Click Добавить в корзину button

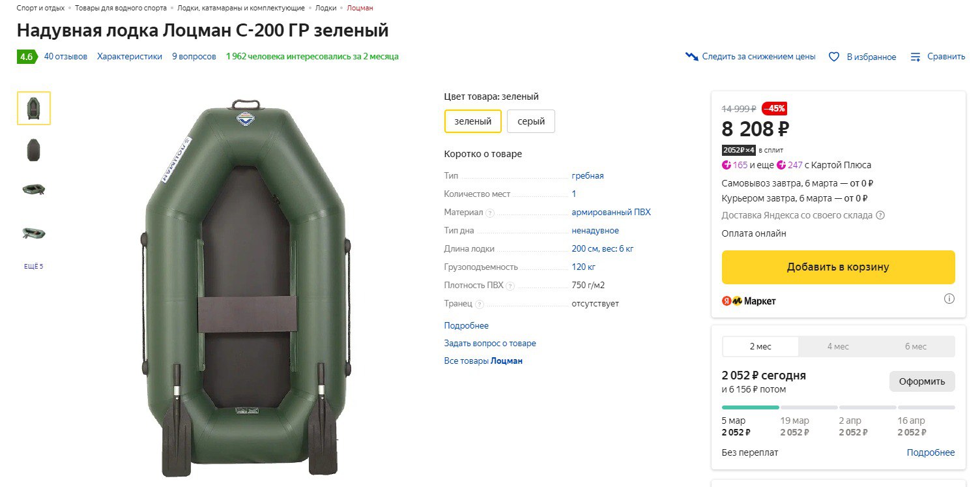[x=838, y=267]
